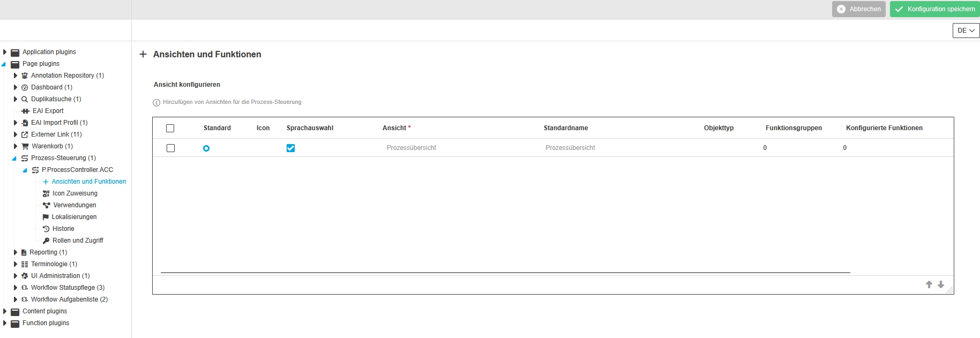Move row up with arrow icon
This screenshot has height=338, width=980.
929,284
